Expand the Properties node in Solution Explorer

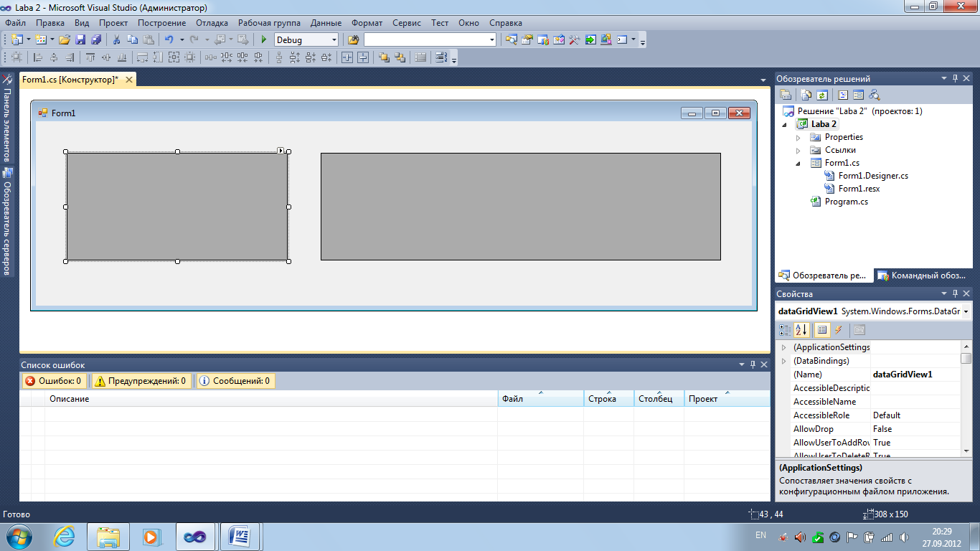pos(798,137)
